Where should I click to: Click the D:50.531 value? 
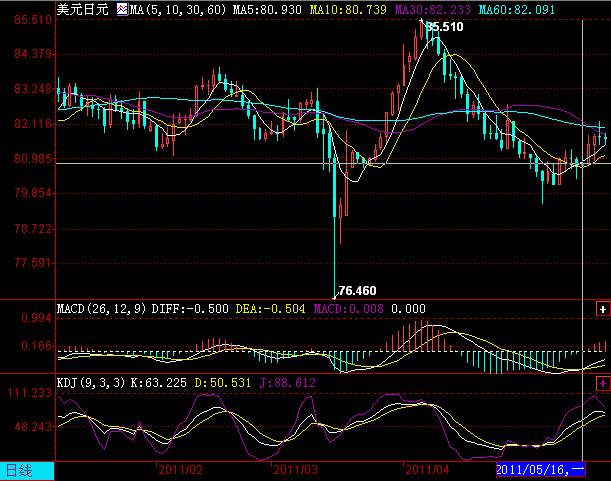223,383
